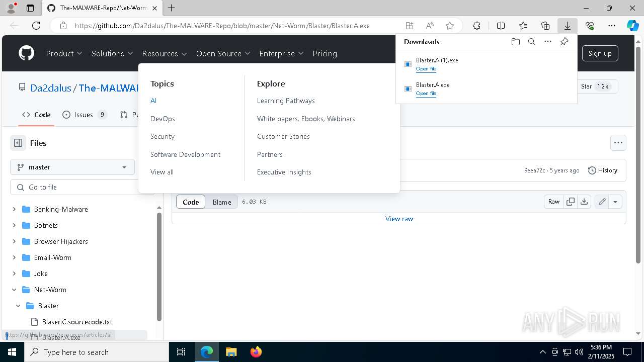Edit file pencil icon
Viewport: 644px width, 362px height.
point(602,202)
